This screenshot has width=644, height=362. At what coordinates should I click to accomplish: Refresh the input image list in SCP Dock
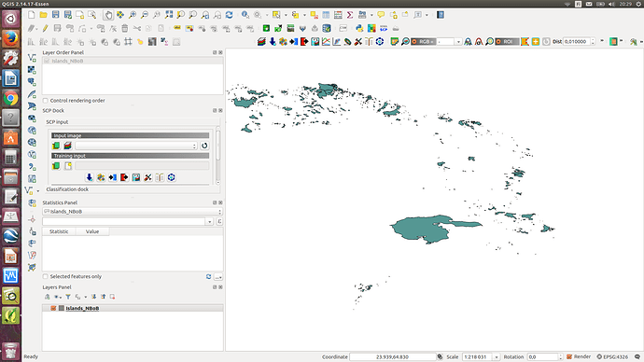pos(204,146)
